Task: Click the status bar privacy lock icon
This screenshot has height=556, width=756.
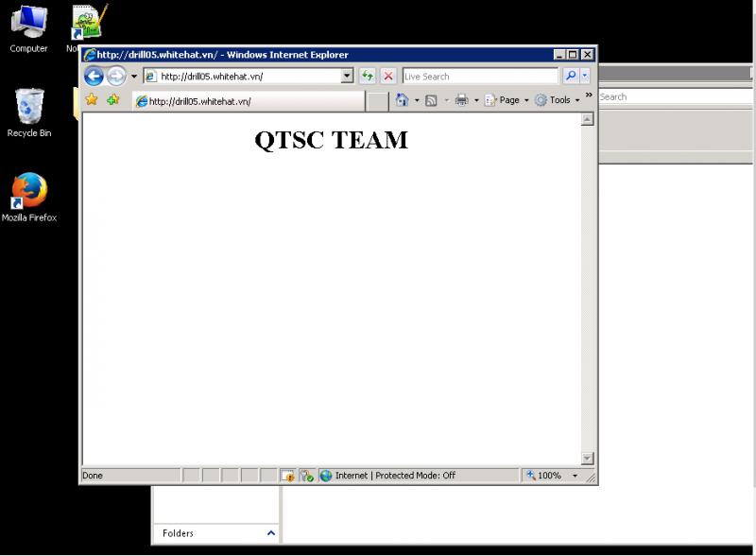Action: pyautogui.click(x=288, y=476)
